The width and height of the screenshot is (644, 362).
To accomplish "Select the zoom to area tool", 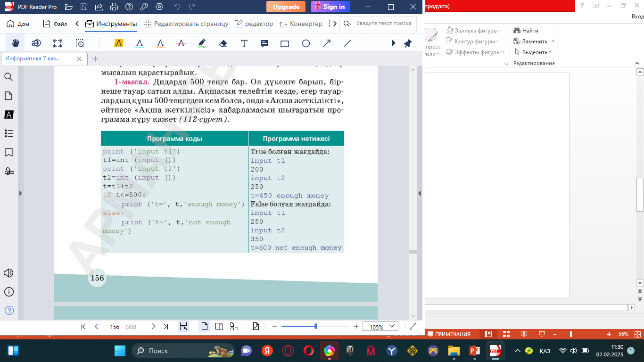I will pyautogui.click(x=80, y=43).
